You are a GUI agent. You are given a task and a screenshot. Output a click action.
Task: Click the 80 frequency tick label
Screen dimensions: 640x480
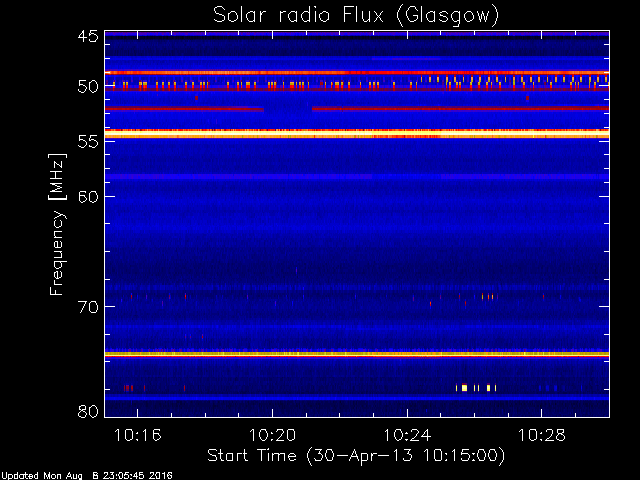88,411
